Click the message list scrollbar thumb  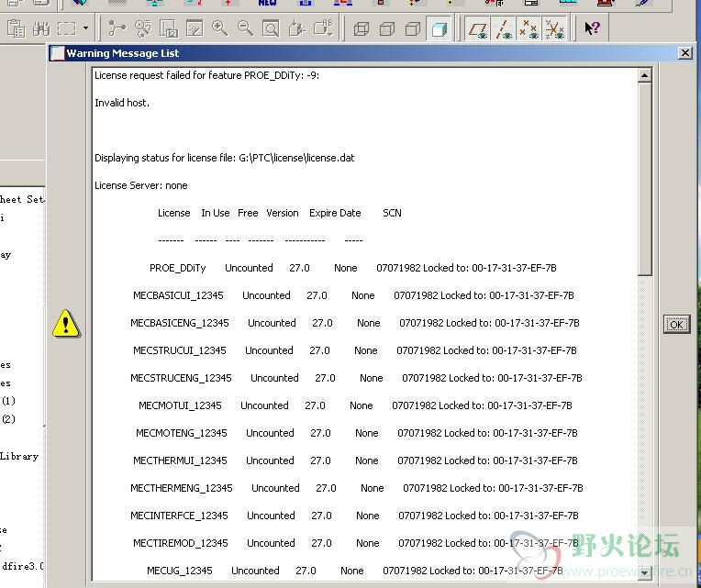(x=644, y=179)
